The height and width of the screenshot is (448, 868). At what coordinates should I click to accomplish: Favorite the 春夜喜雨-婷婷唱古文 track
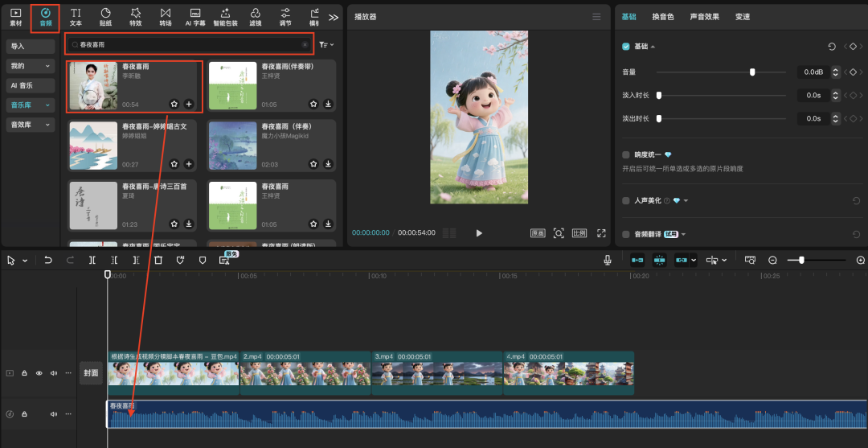tap(174, 163)
